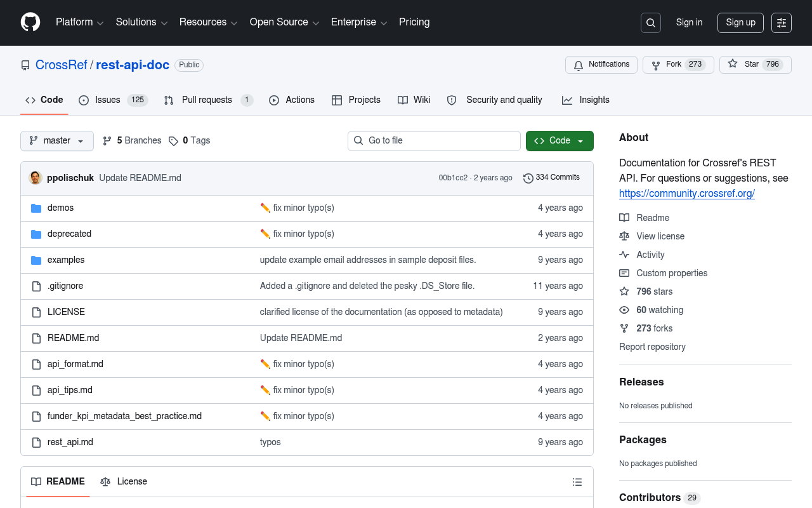
Task: Switch to the Wiki tab
Action: pyautogui.click(x=414, y=100)
